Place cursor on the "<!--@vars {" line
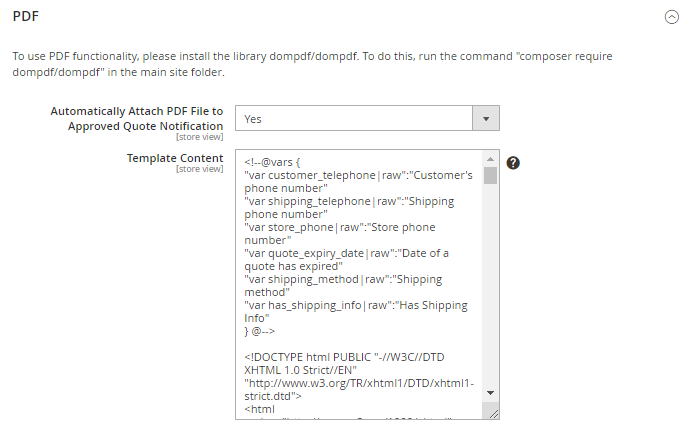Screen dimensions: 685x428 pos(279,161)
